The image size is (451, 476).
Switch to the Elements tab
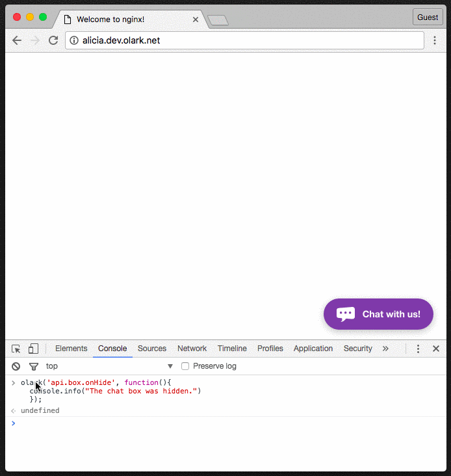(71, 349)
